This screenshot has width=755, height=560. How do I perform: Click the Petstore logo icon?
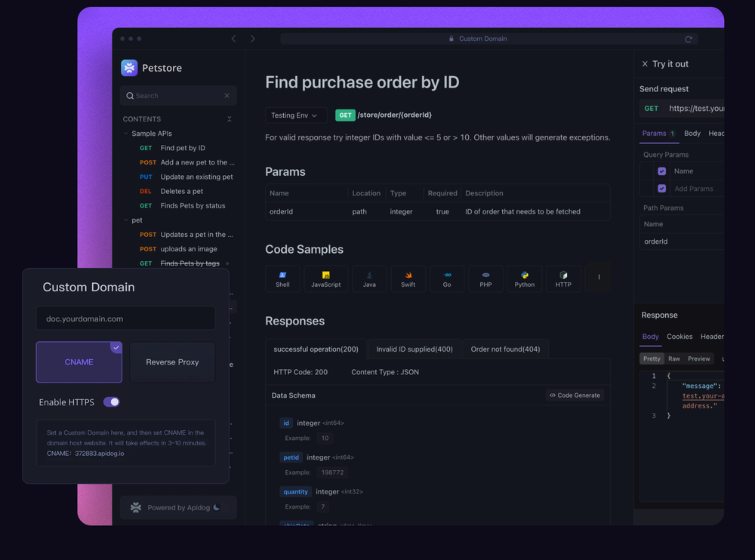point(129,68)
